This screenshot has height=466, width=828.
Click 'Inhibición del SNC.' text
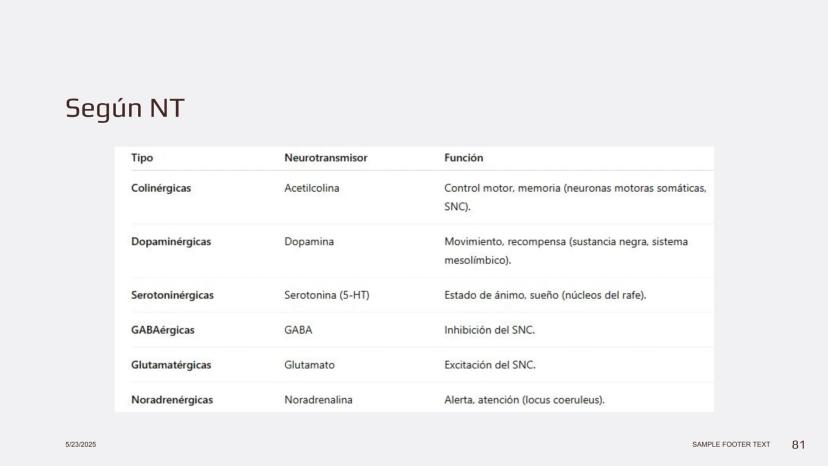click(x=491, y=330)
